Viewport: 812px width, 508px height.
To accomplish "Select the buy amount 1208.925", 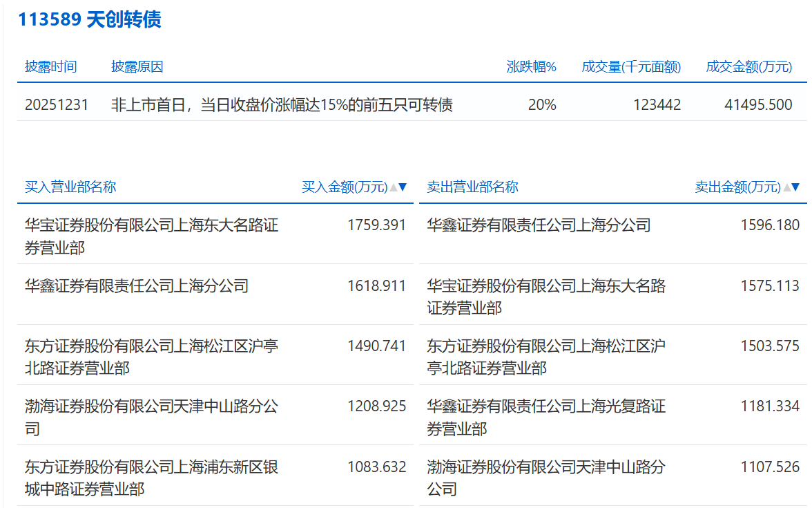I will pos(376,406).
